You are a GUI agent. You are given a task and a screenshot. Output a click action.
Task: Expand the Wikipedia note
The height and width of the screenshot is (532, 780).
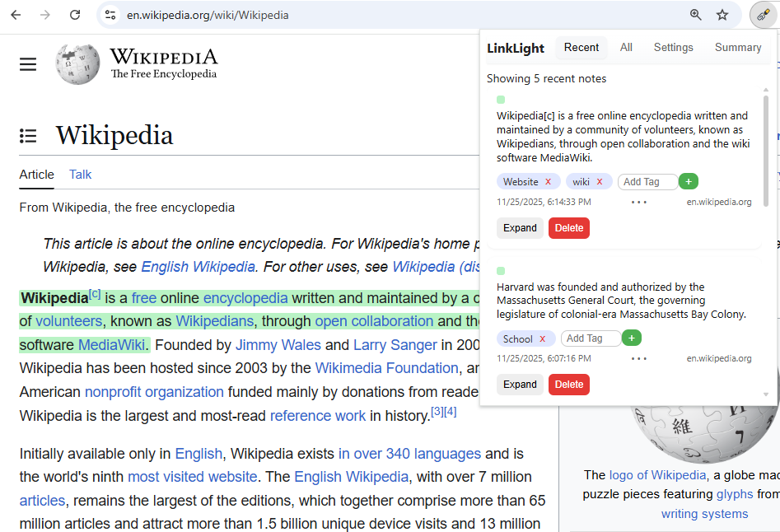[x=520, y=227]
